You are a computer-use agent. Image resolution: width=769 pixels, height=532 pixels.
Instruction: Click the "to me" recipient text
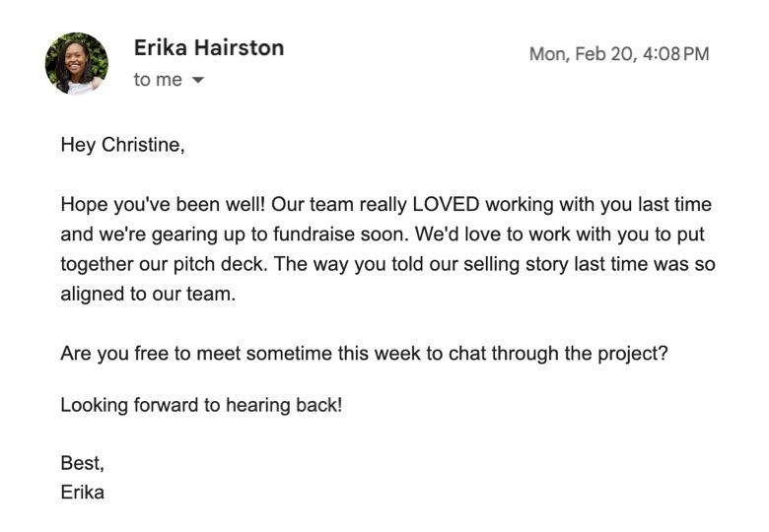pos(158,81)
